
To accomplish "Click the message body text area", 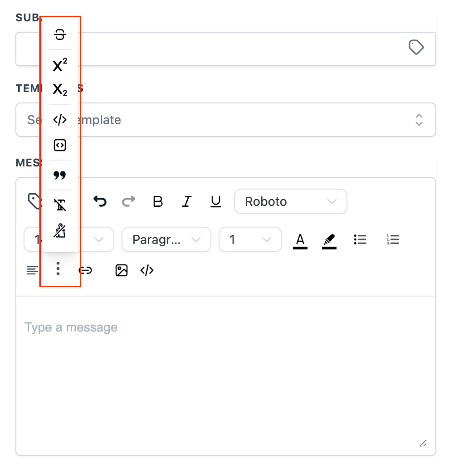I will coord(226,376).
